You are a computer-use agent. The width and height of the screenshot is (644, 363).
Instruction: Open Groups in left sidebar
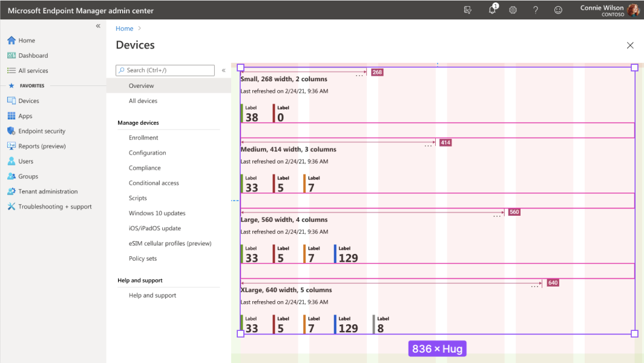click(28, 176)
